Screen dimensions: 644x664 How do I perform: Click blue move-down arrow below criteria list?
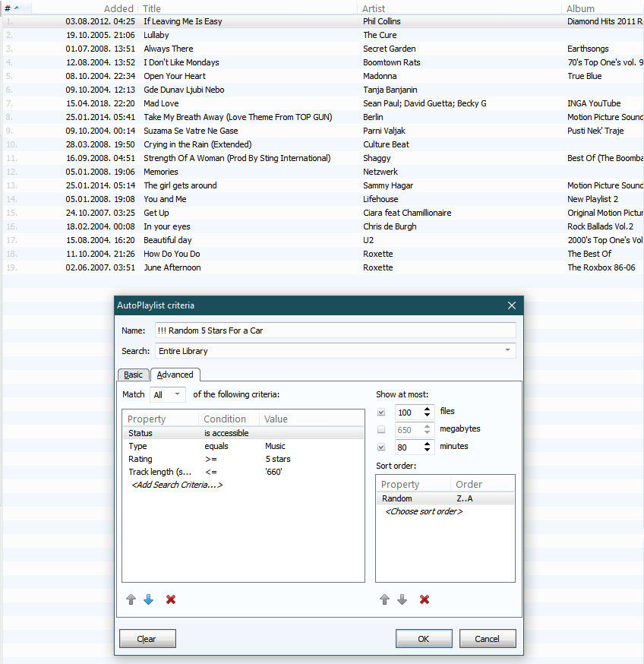[148, 599]
